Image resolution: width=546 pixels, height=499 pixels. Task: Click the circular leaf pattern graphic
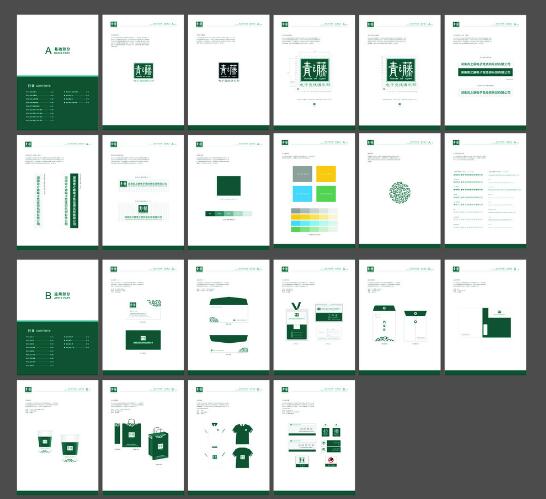[x=399, y=193]
